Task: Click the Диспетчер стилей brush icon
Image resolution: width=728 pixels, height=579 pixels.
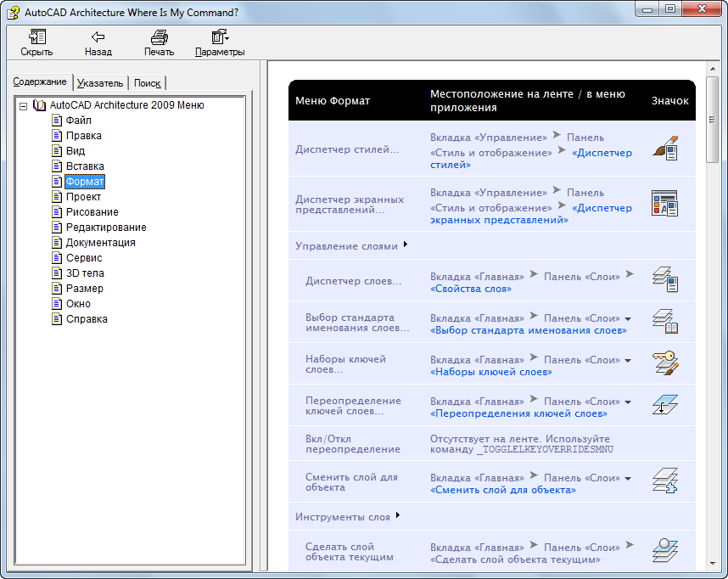Action: pyautogui.click(x=665, y=149)
